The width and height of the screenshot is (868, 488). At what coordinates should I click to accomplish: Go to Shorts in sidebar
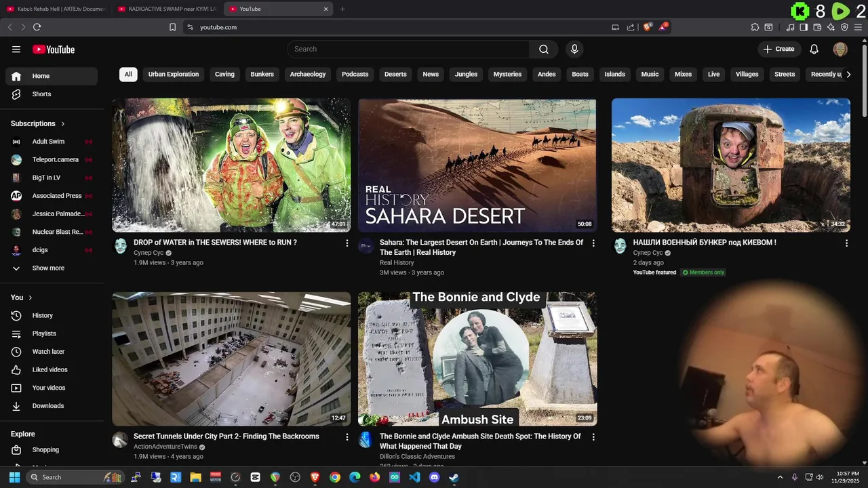pyautogui.click(x=52, y=94)
